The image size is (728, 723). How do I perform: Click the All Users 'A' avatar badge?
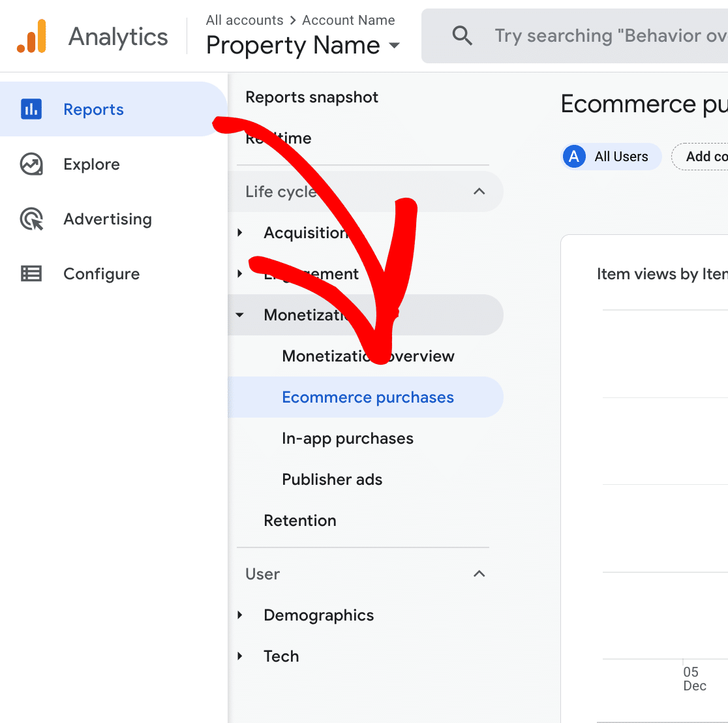tap(574, 157)
